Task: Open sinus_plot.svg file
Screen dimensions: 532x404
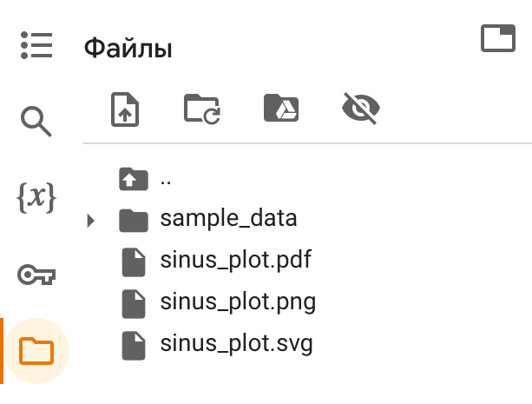Action: pyautogui.click(x=236, y=344)
